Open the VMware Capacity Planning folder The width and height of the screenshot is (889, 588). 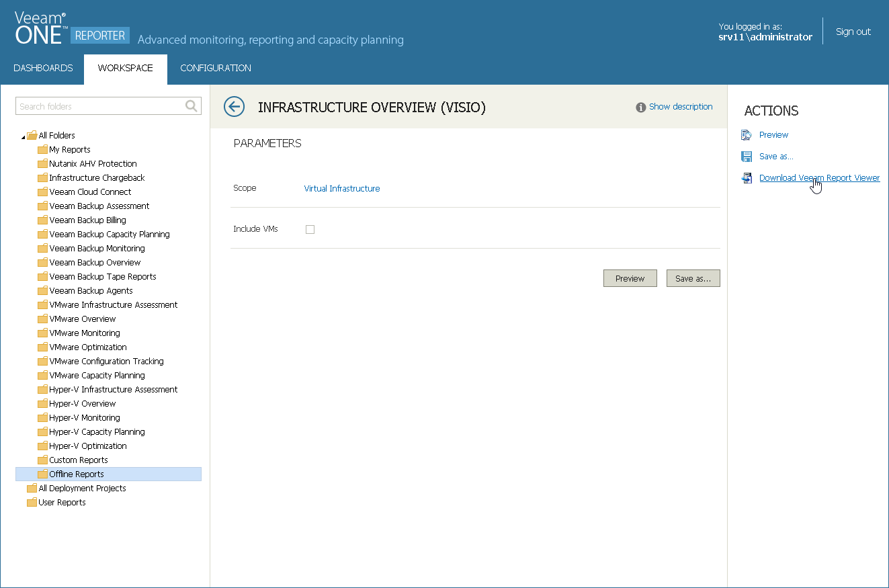coord(97,375)
